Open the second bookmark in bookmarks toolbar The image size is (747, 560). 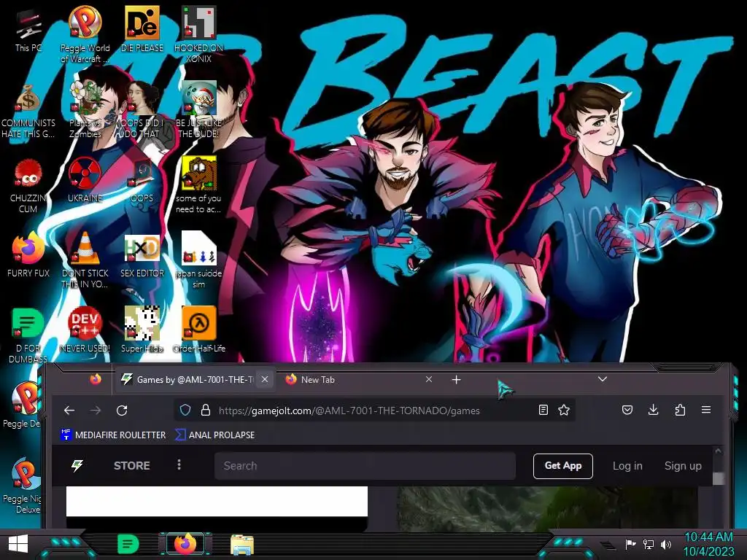[215, 435]
